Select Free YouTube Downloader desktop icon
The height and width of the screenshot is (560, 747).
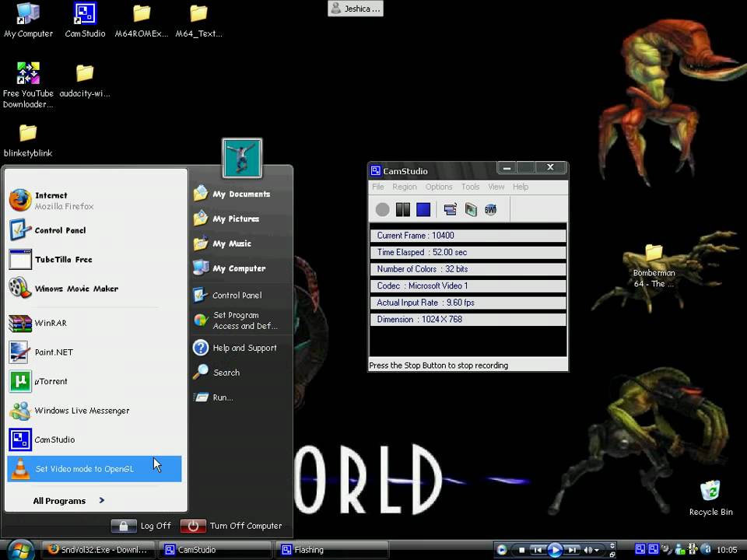pyautogui.click(x=28, y=86)
